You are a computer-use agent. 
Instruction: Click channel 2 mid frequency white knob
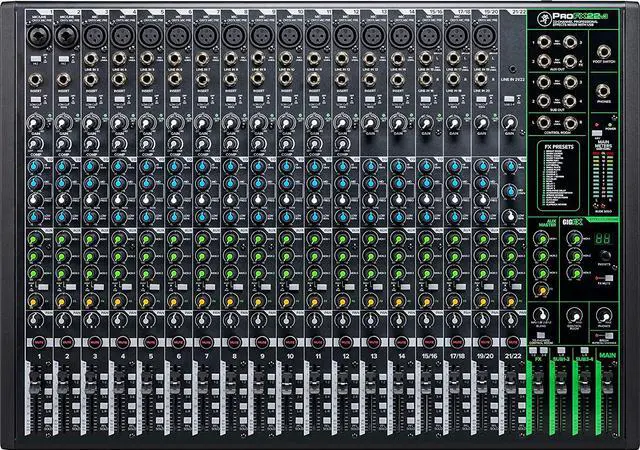click(63, 200)
